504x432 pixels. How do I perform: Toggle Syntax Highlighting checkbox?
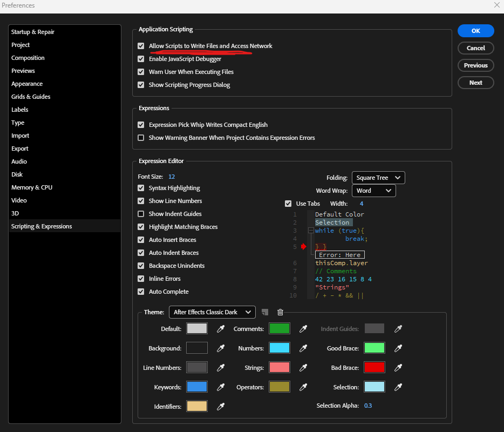pos(141,188)
